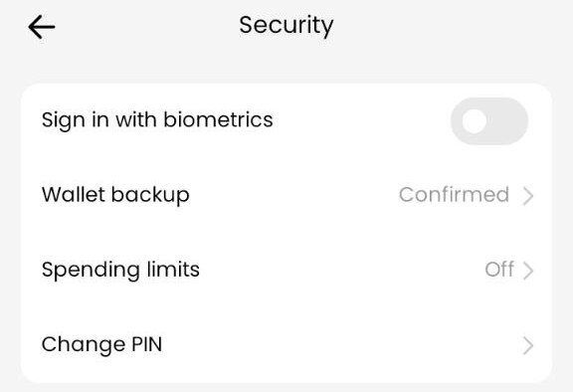Screen dimensions: 573x392
Task: Open the Spending limits setting
Action: click(286, 270)
